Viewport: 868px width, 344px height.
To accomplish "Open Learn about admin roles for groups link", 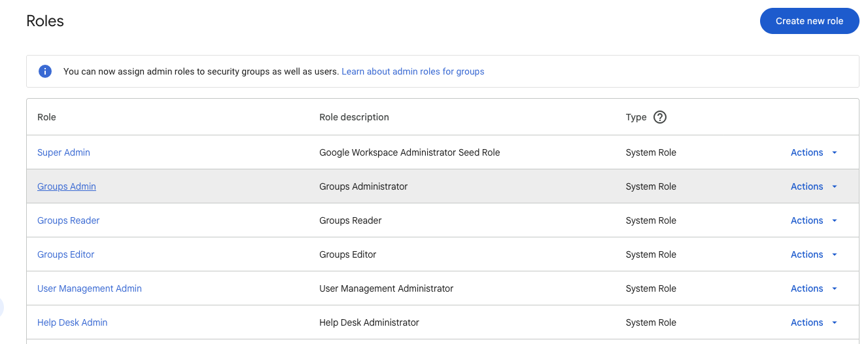I will coord(413,71).
